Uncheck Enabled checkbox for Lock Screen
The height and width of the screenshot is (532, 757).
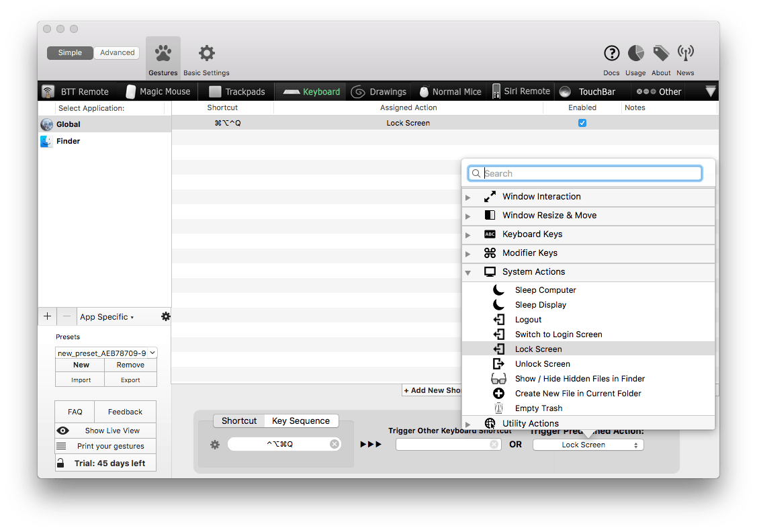tap(582, 123)
